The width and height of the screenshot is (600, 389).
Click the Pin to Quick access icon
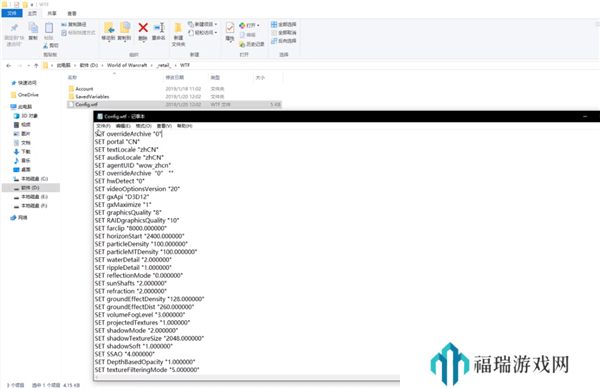pyautogui.click(x=14, y=28)
